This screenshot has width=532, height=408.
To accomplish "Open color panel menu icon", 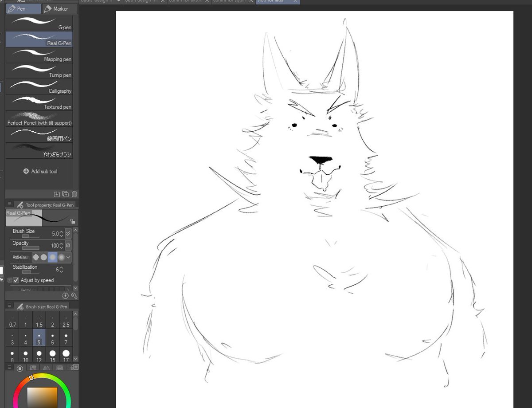I will coord(10,367).
